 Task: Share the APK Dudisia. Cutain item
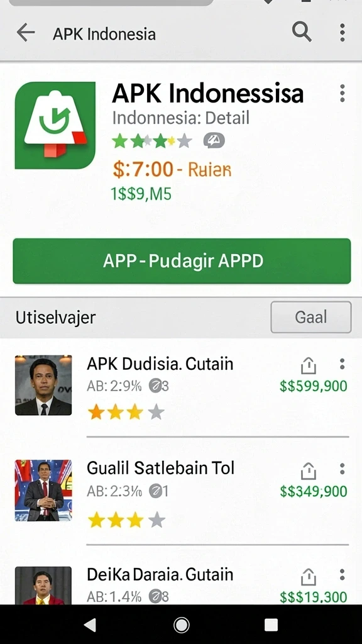(308, 365)
